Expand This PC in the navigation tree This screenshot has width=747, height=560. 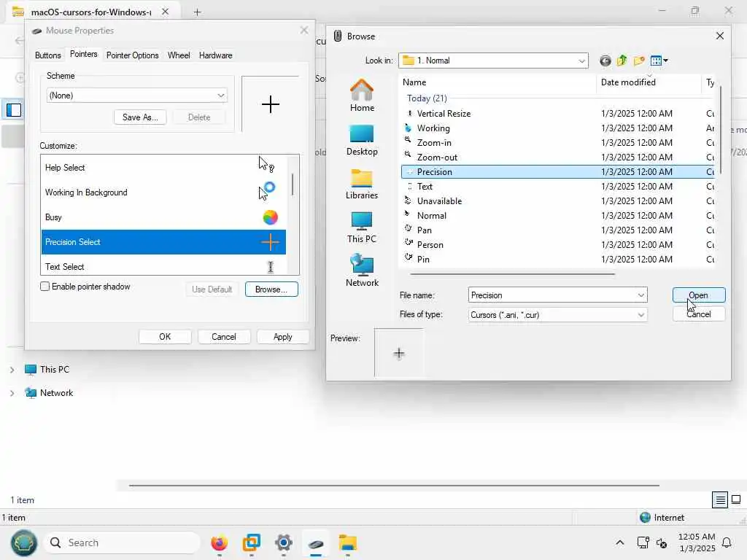(12, 370)
